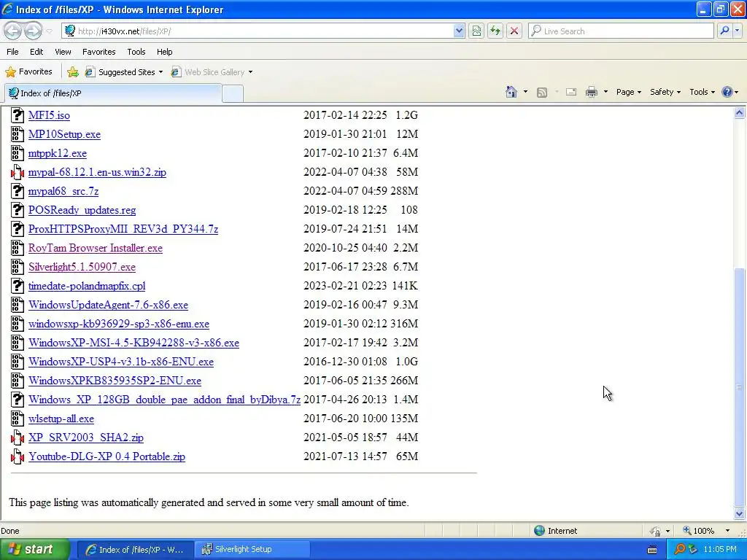This screenshot has height=560, width=747.
Task: Click the zip icon beside mypal-68.12.1.en-us.win32.zip
Action: point(18,172)
